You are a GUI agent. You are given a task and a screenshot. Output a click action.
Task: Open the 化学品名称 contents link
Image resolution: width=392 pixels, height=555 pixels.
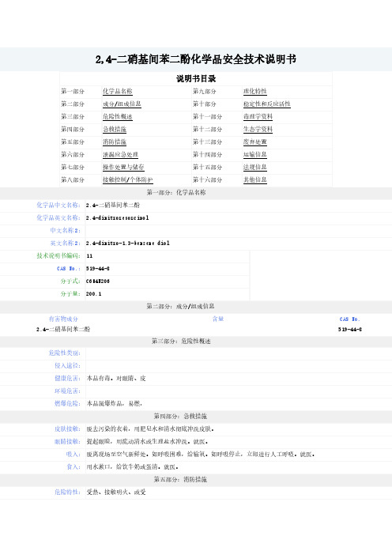point(118,92)
